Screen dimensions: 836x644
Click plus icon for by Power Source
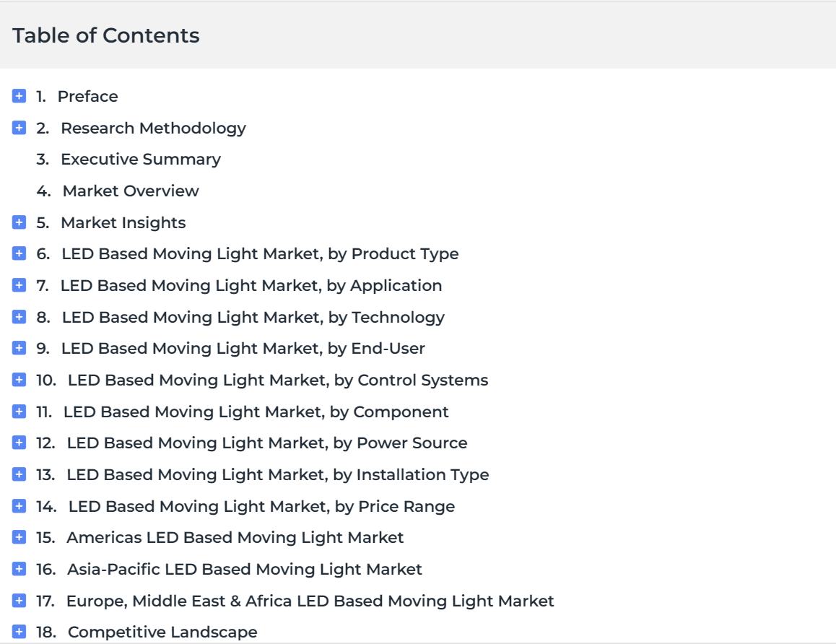pyautogui.click(x=19, y=443)
